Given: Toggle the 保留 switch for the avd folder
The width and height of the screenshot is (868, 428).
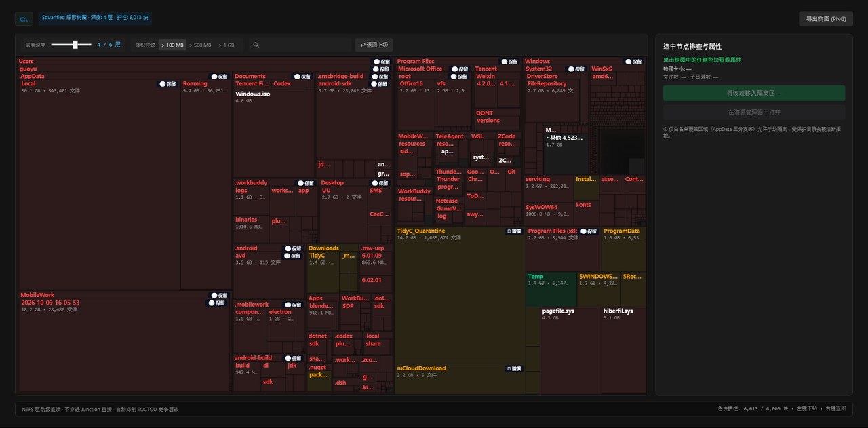Looking at the screenshot, I should pyautogui.click(x=292, y=256).
